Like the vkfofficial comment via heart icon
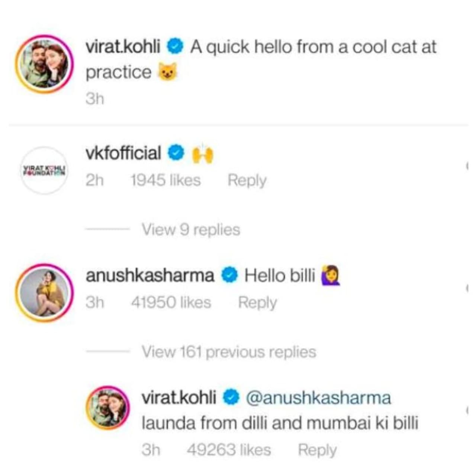 467,166
